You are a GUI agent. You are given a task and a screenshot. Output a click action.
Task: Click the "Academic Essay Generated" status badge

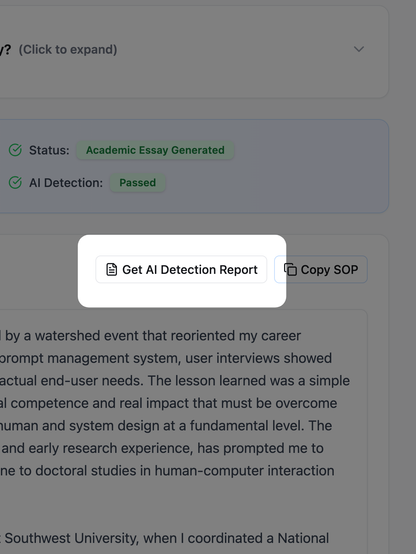[x=155, y=150]
